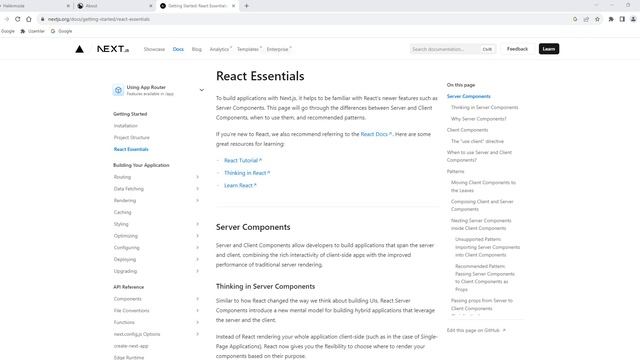Open the Templates nav link

tap(249, 49)
